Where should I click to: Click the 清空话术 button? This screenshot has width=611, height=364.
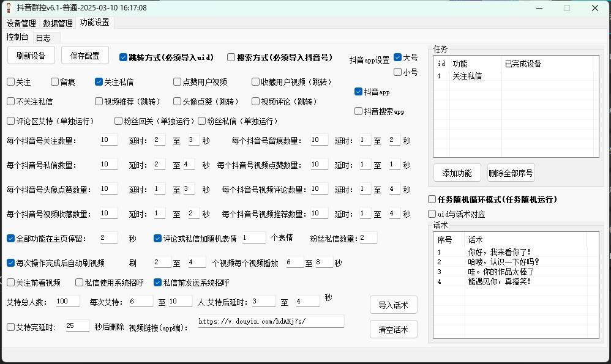(392, 329)
